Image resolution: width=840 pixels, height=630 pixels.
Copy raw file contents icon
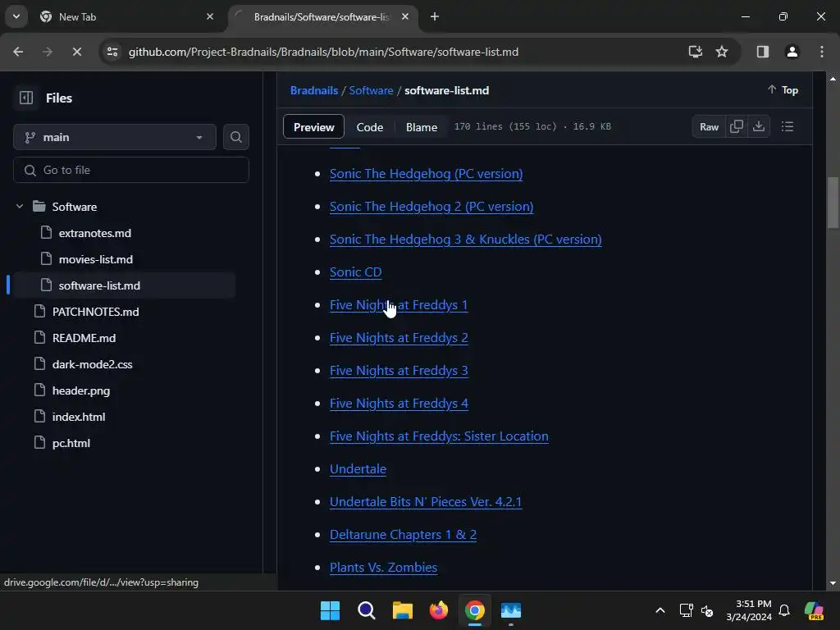[736, 126]
